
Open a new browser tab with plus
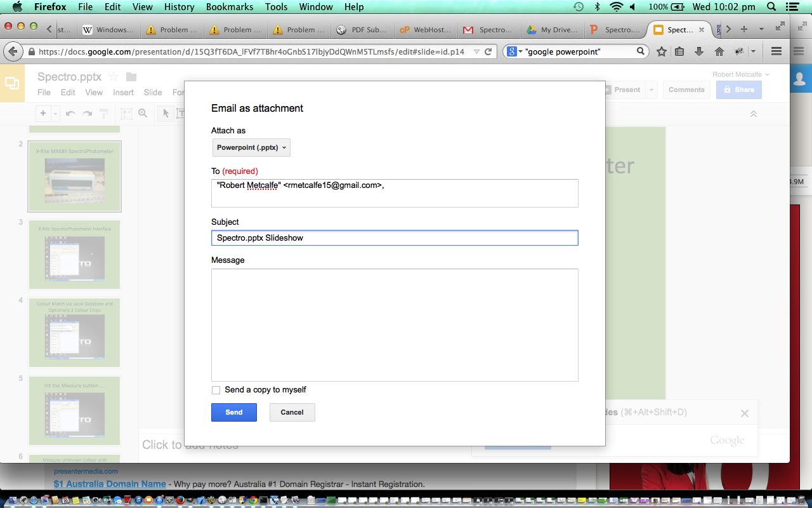(744, 29)
